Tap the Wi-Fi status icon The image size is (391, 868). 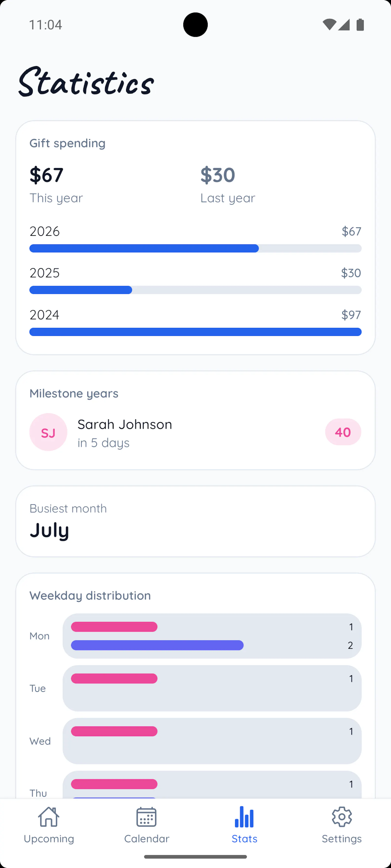[329, 25]
